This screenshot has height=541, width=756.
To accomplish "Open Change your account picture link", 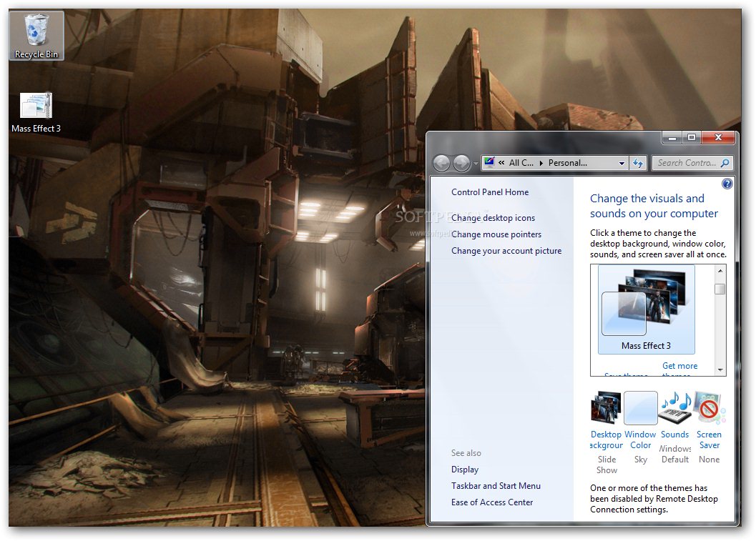I will click(x=506, y=251).
